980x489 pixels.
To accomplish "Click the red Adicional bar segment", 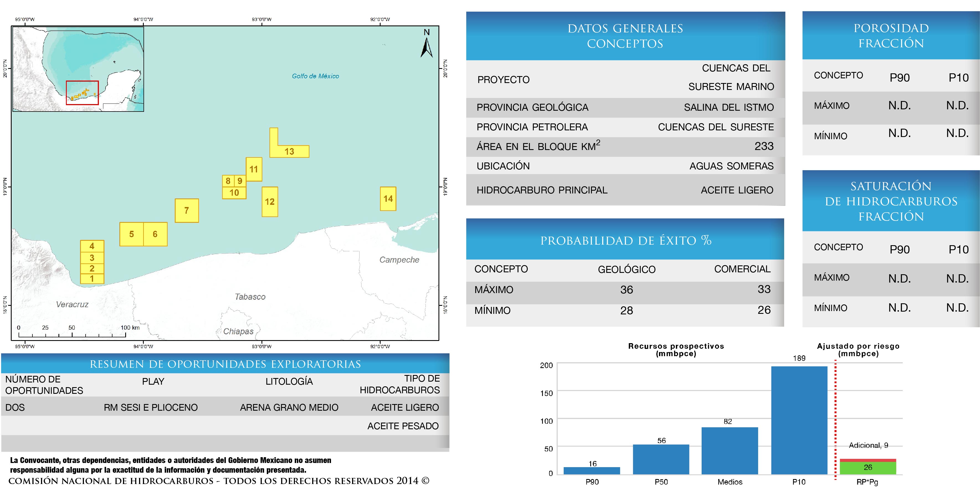I will 868,460.
